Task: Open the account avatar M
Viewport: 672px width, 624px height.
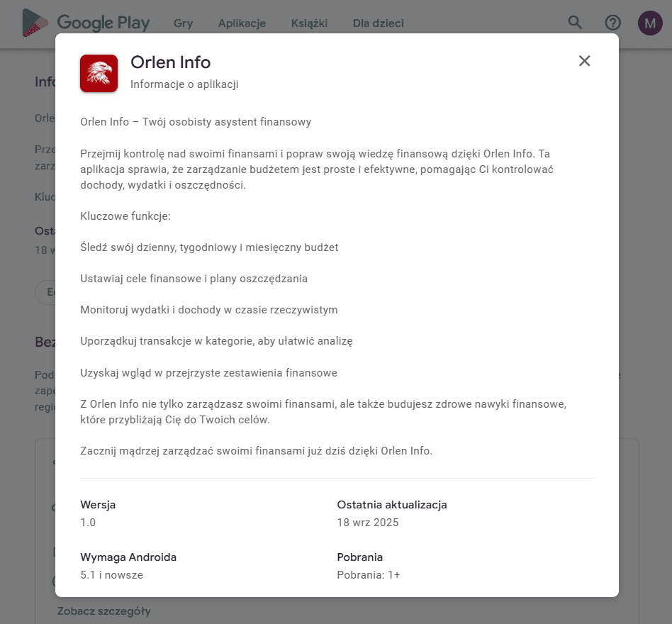Action: click(650, 23)
